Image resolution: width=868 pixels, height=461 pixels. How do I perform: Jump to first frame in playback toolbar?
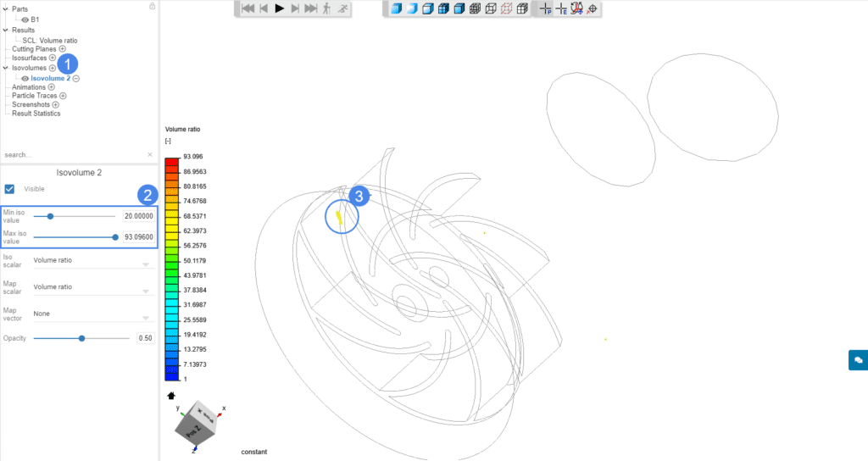248,8
